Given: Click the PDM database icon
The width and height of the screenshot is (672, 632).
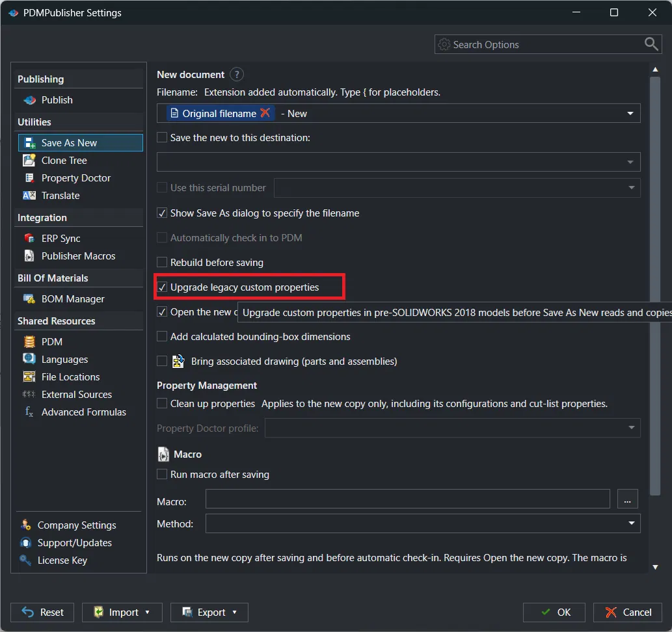Looking at the screenshot, I should pyautogui.click(x=29, y=341).
